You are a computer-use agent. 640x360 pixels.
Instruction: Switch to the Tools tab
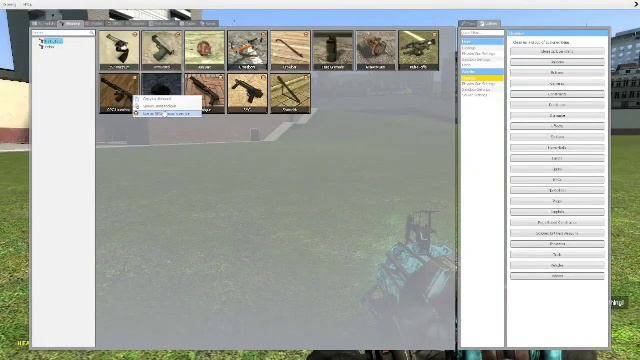468,24
